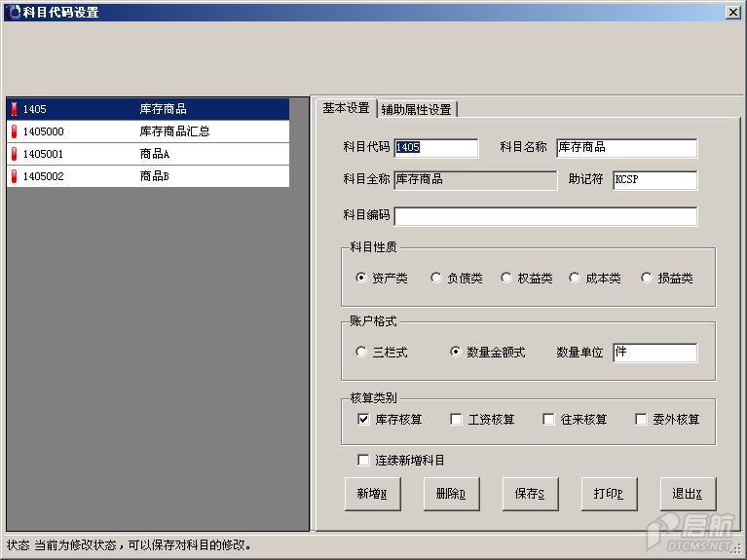Uncheck the 库存核算 checkbox
The width and height of the screenshot is (747, 560).
click(x=363, y=420)
